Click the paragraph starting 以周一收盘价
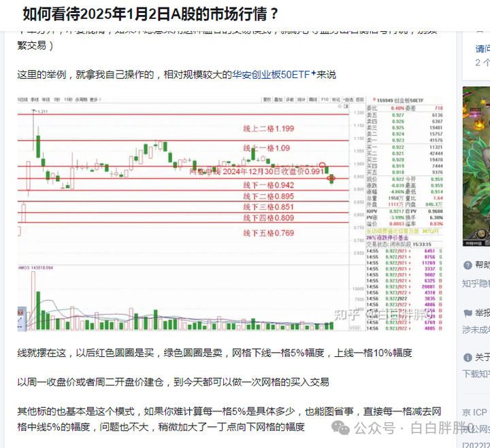This screenshot has width=490, height=448. tap(173, 382)
